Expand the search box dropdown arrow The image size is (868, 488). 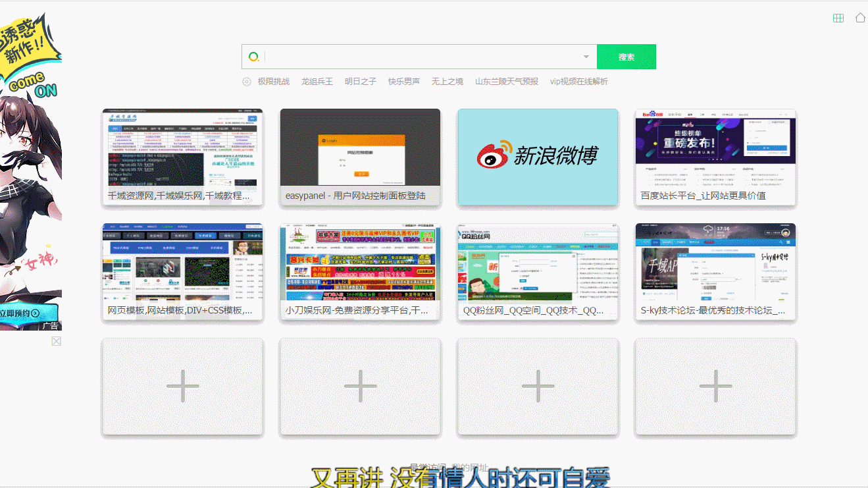point(586,57)
